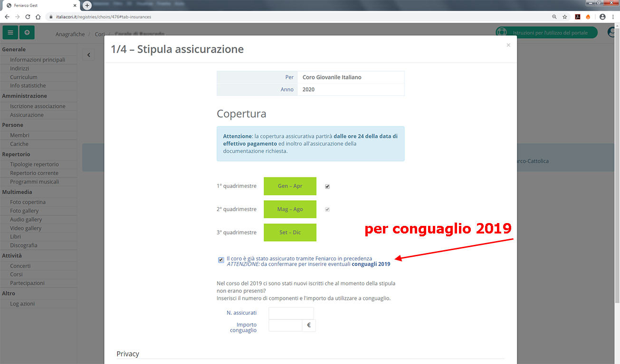Reload the page with the refresh icon
Screen dimensions: 620x364
28,16
